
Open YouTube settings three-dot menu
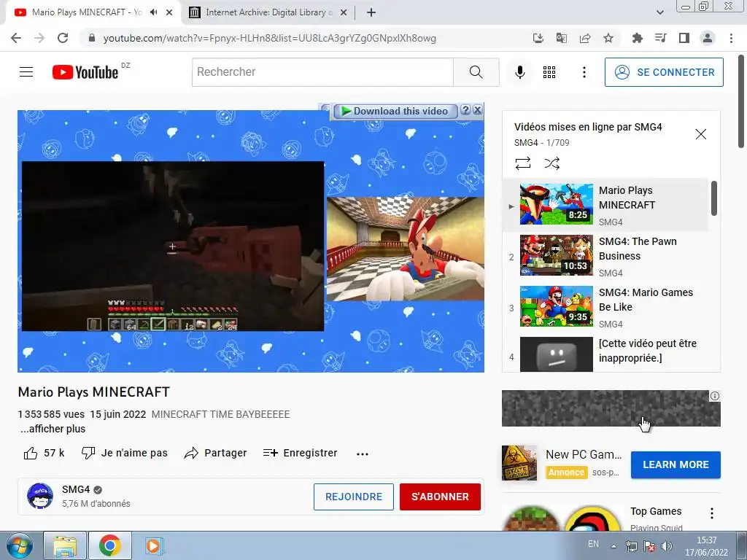584,72
